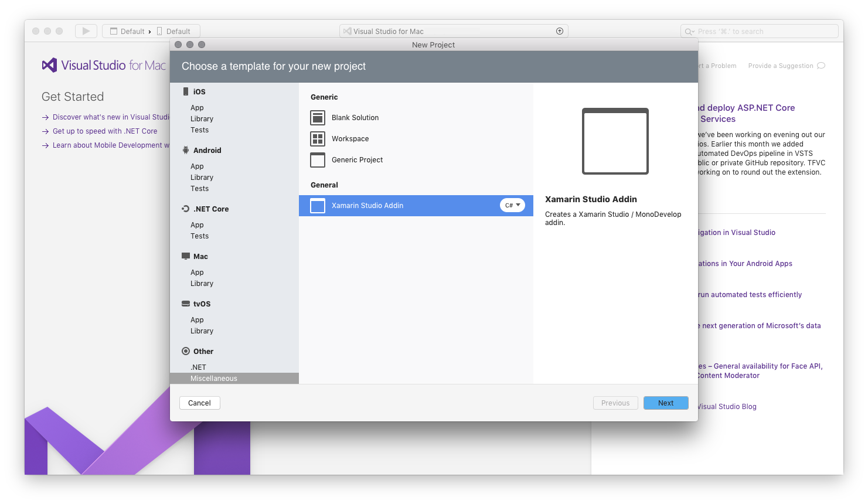
Task: Choose Library under the Mac section
Action: pos(202,284)
